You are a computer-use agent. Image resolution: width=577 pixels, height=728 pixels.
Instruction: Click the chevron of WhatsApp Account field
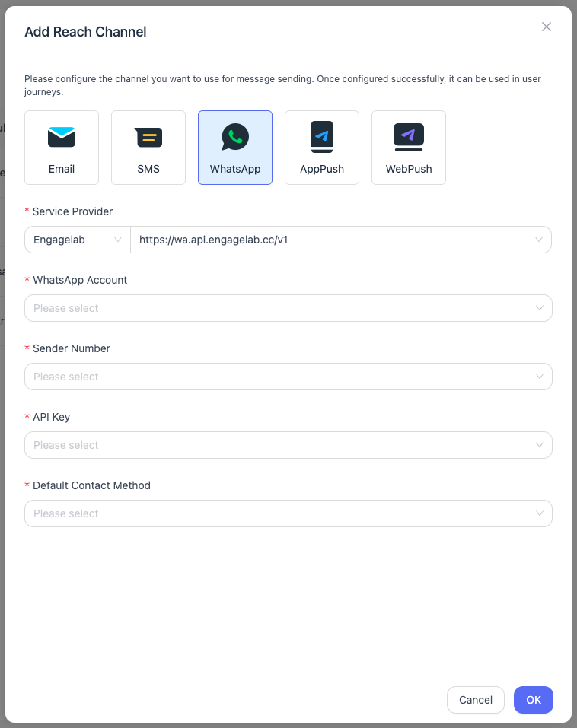(540, 308)
